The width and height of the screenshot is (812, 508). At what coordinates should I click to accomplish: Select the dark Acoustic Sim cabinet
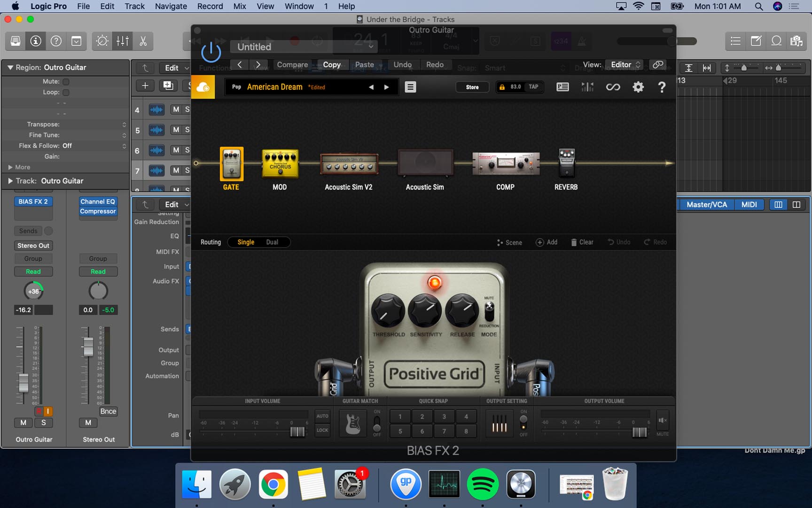click(425, 163)
